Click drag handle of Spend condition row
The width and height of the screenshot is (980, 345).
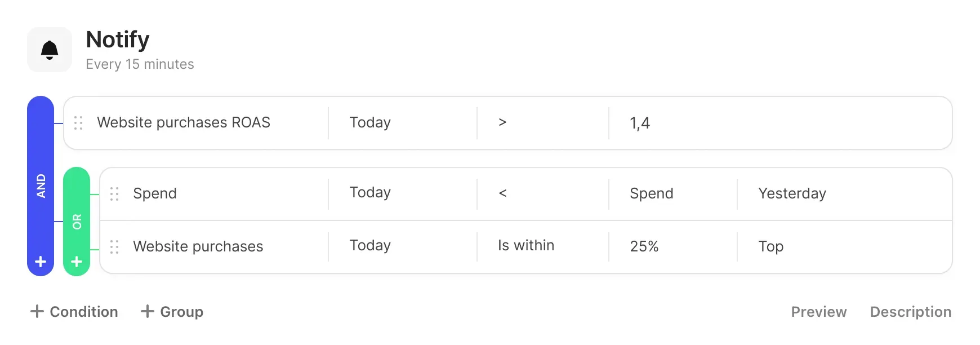point(114,194)
